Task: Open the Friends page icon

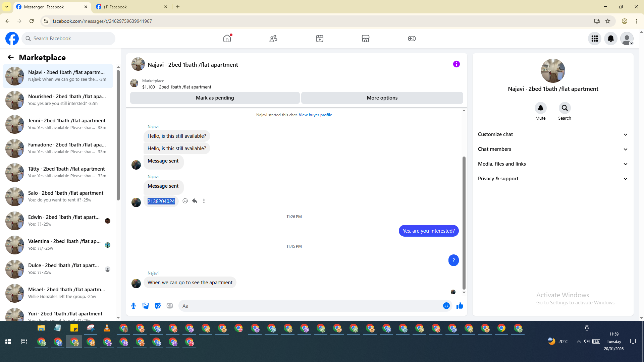Action: pyautogui.click(x=273, y=39)
